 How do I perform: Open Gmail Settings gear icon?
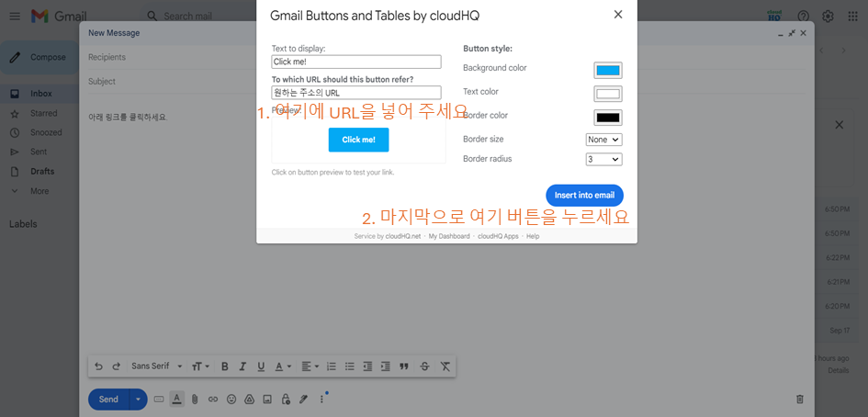[828, 16]
